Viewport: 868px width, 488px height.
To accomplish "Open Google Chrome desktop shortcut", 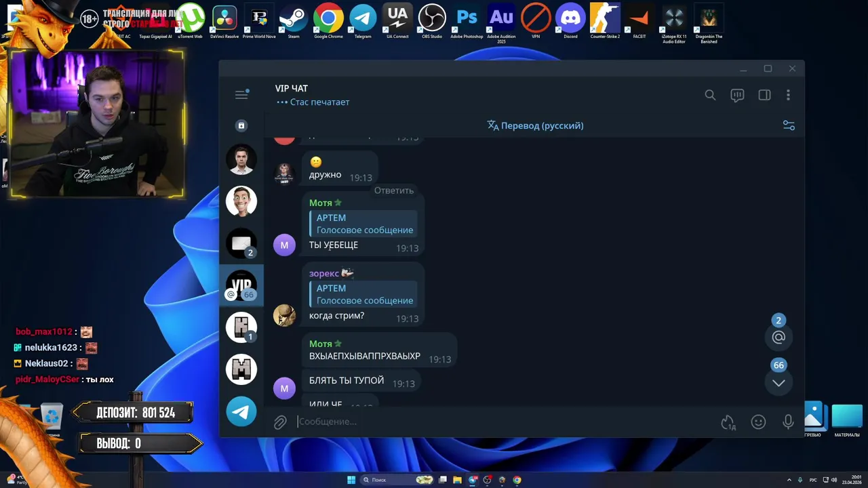I will pyautogui.click(x=328, y=21).
